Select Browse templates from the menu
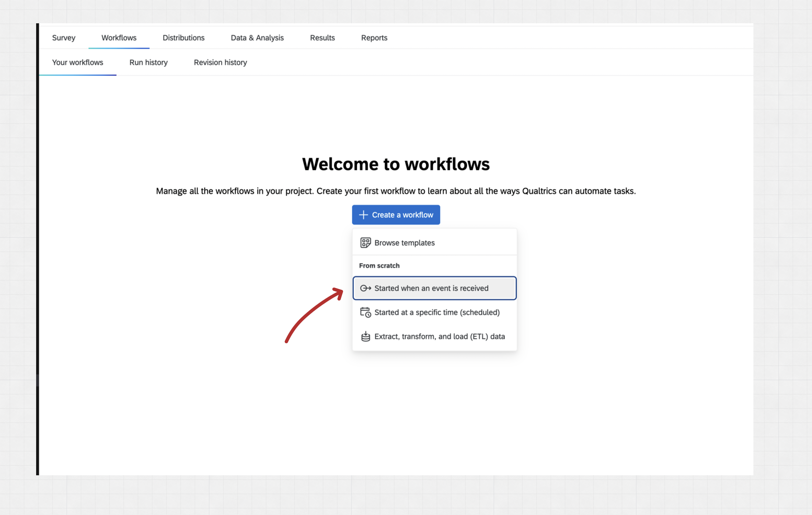The image size is (812, 515). coord(404,243)
